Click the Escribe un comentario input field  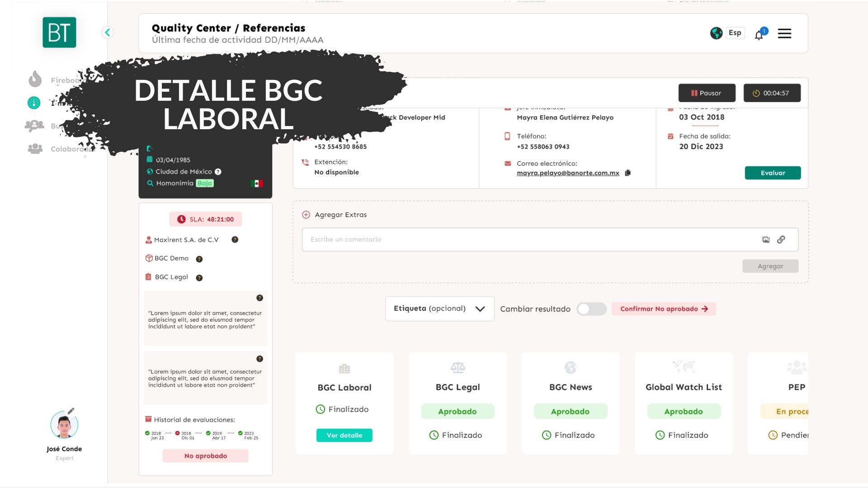529,239
